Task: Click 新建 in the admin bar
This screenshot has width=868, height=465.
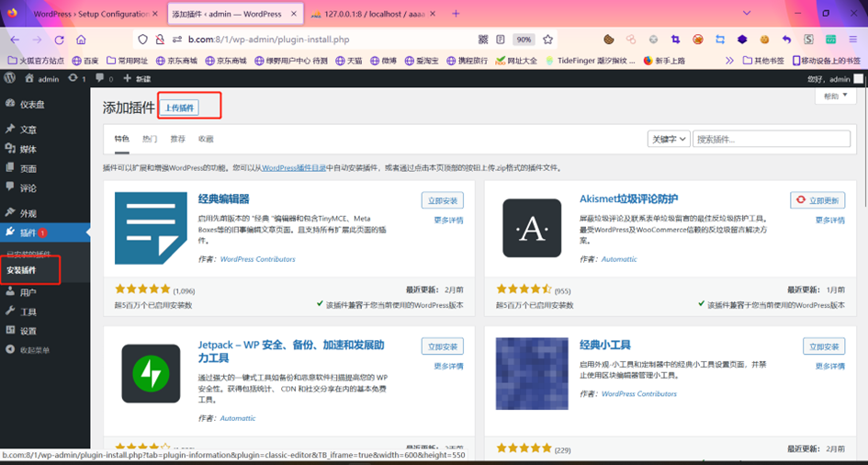Action: point(137,79)
